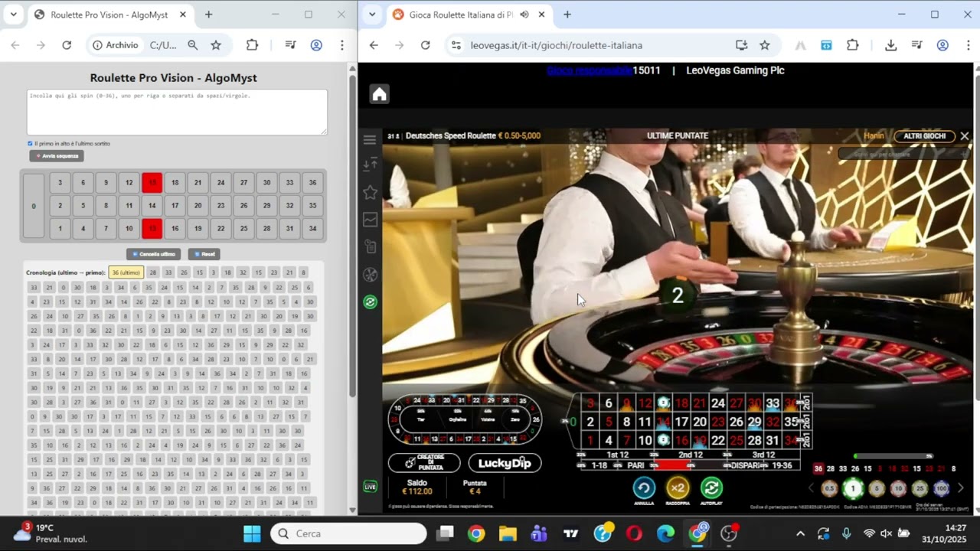
Task: Open the statistics chart icon in the sidebar
Action: [x=370, y=220]
